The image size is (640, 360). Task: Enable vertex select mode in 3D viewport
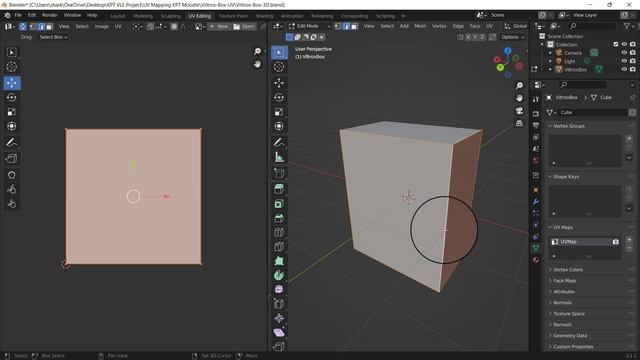(x=338, y=26)
